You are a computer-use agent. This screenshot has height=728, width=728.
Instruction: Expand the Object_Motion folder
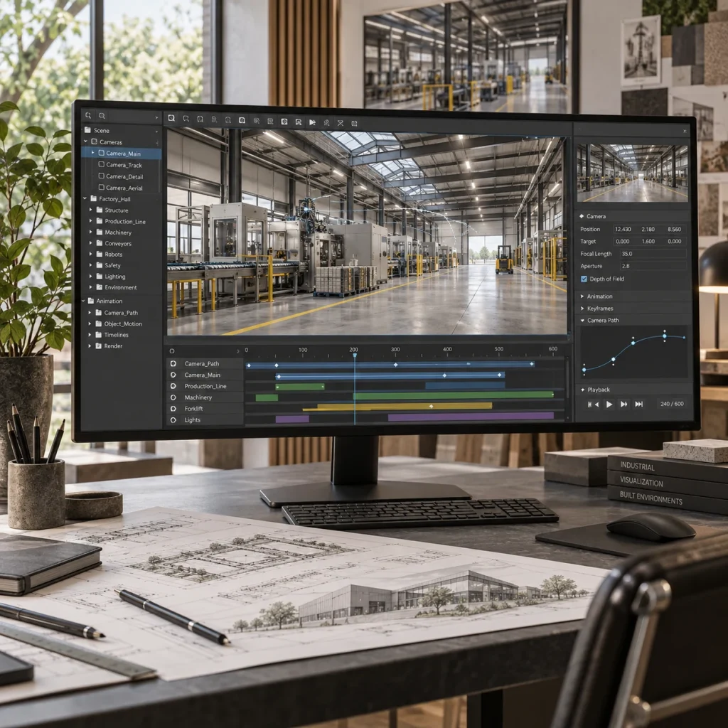point(90,323)
